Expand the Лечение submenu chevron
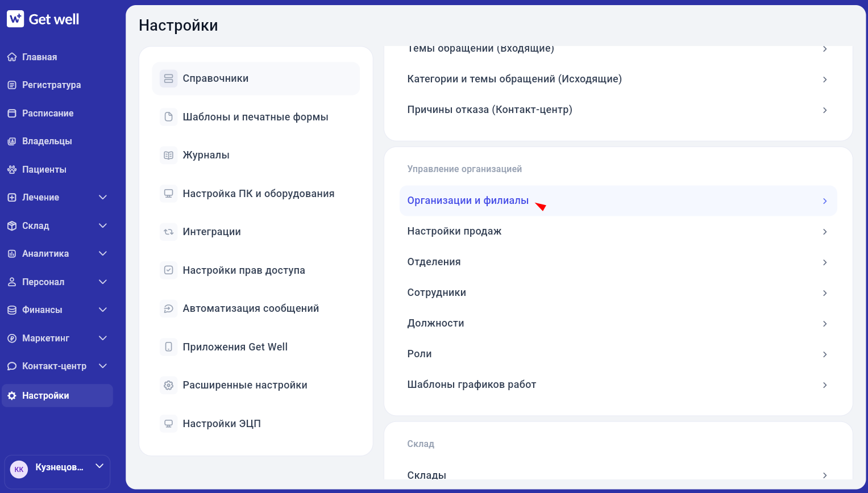The height and width of the screenshot is (493, 868). (x=103, y=197)
